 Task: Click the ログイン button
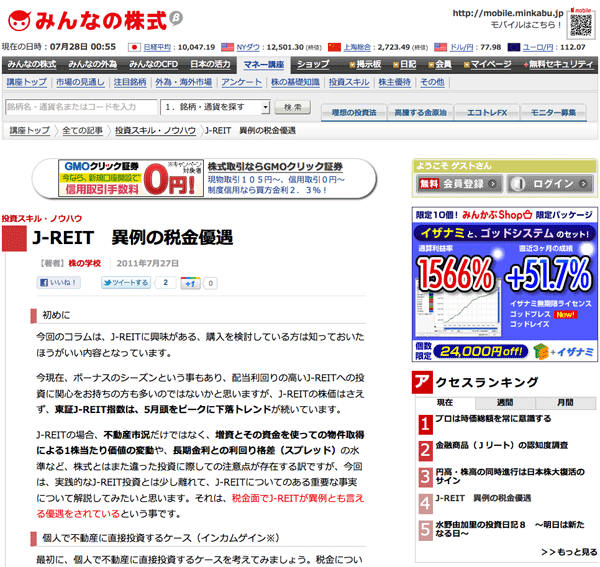[547, 184]
